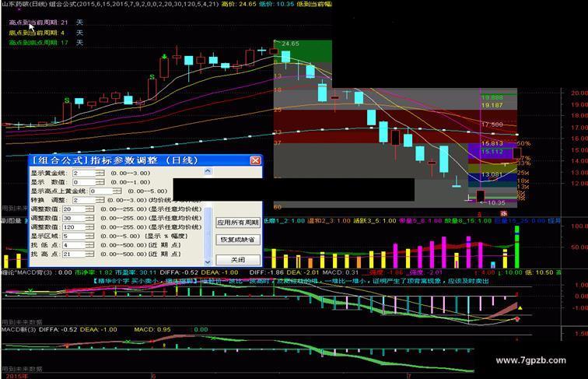Click the 15.813 level label
Viewport: 588px width, 379px height.
[x=492, y=144]
